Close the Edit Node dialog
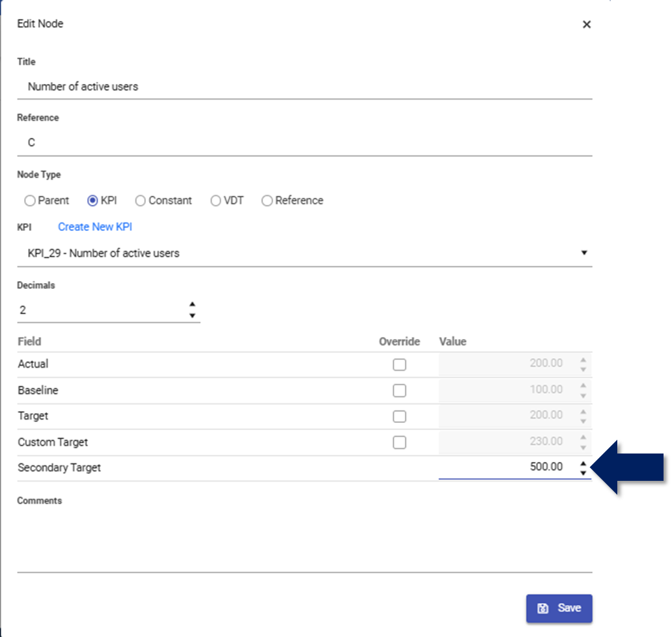 587,25
